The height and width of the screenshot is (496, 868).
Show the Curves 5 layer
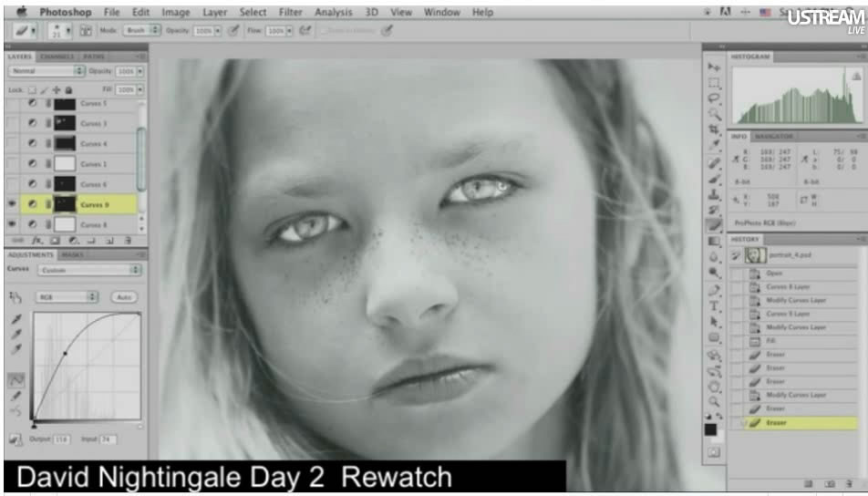pyautogui.click(x=12, y=104)
